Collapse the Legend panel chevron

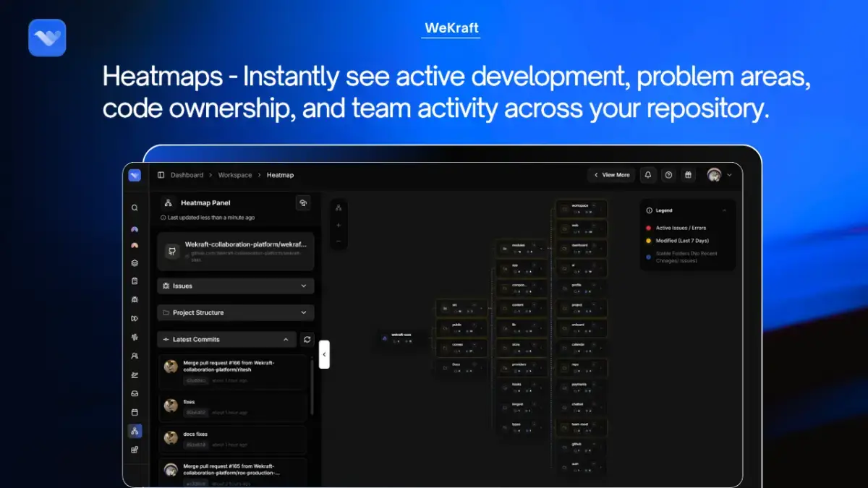click(x=725, y=210)
